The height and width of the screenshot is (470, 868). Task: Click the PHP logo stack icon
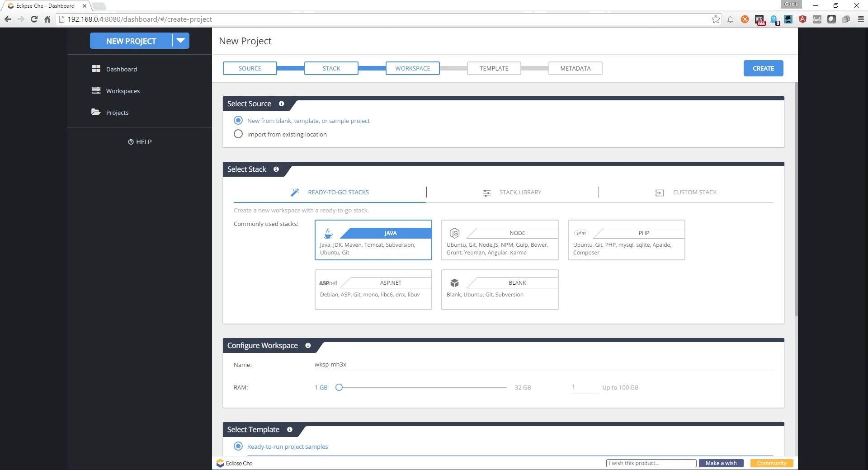tap(581, 233)
